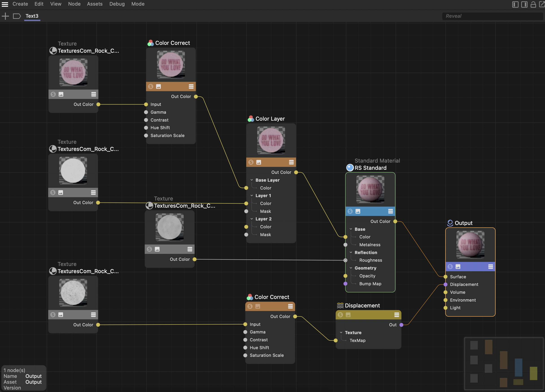
Task: Click the Output node title label
Action: coord(463,223)
